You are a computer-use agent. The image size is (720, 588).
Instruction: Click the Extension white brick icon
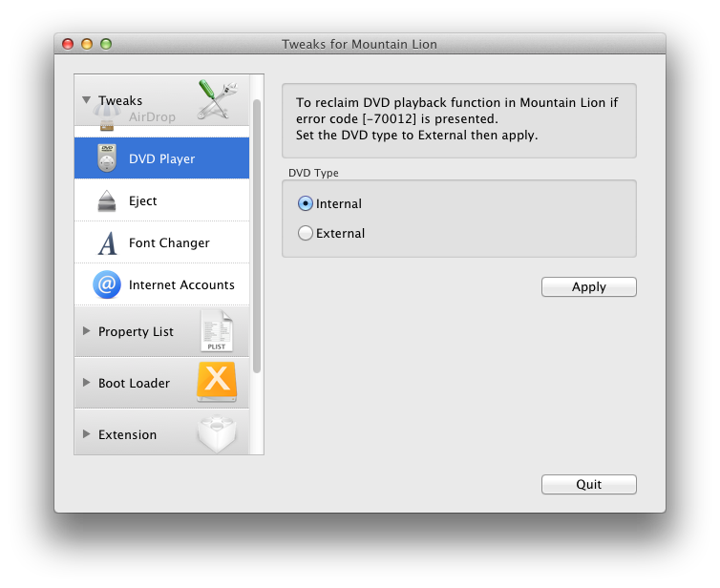click(217, 433)
